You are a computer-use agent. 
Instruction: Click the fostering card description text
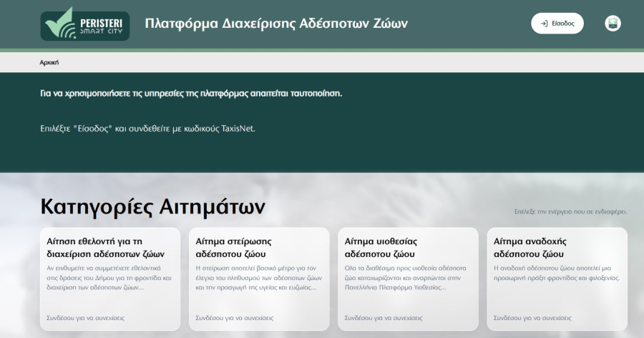pyautogui.click(x=556, y=272)
